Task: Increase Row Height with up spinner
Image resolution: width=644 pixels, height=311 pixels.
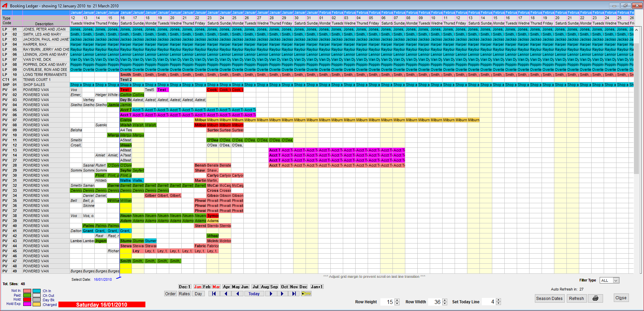Action: coord(397,300)
